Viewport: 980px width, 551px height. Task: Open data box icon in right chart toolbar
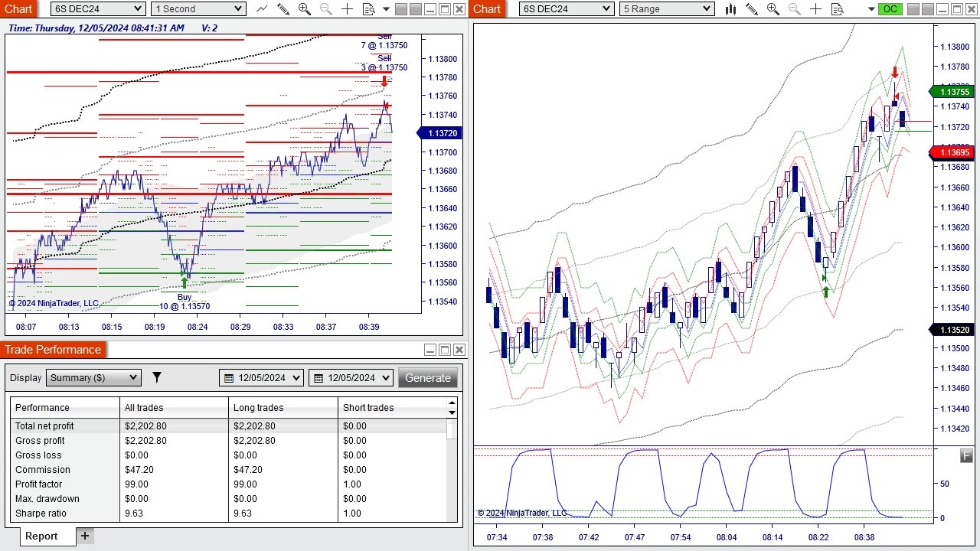[837, 8]
